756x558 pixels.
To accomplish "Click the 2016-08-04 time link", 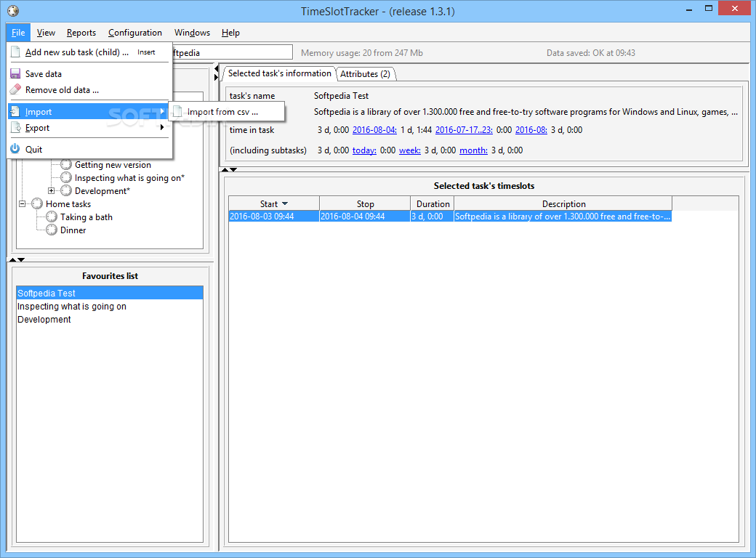I will (374, 129).
